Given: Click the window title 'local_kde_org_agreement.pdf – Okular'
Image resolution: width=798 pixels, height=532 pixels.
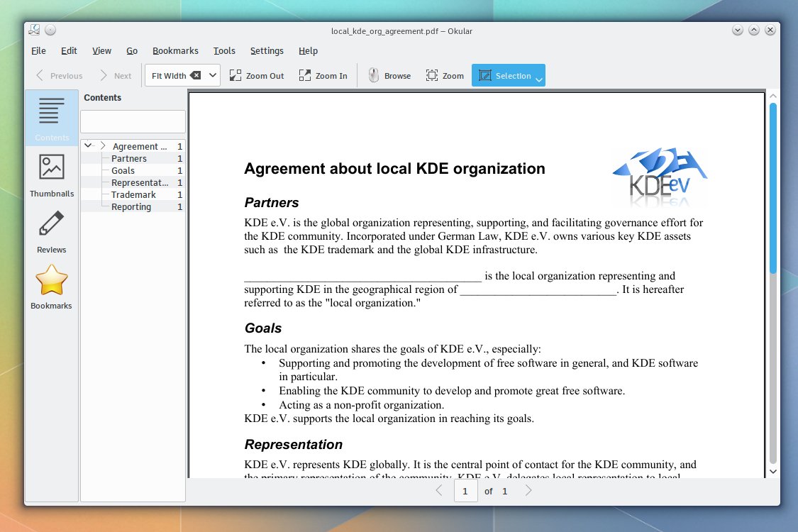Looking at the screenshot, I should pyautogui.click(x=401, y=31).
